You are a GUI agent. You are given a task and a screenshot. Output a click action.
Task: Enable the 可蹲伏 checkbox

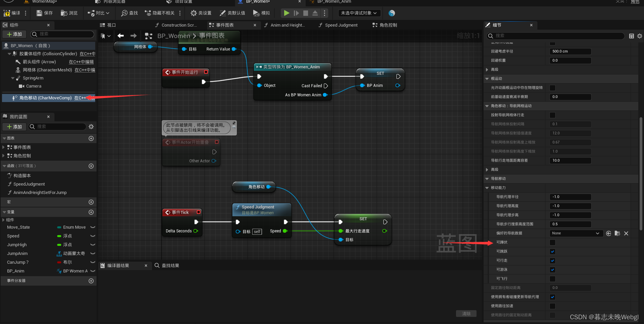[553, 242]
